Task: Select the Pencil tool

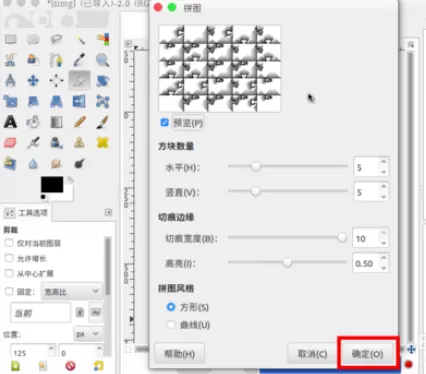Action: click(80, 122)
